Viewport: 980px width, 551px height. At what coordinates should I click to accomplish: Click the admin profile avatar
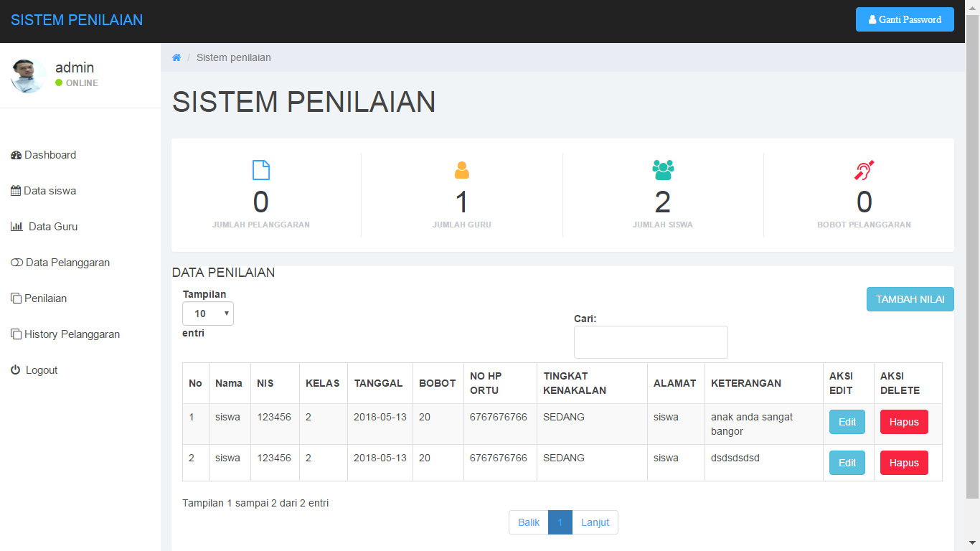(28, 75)
